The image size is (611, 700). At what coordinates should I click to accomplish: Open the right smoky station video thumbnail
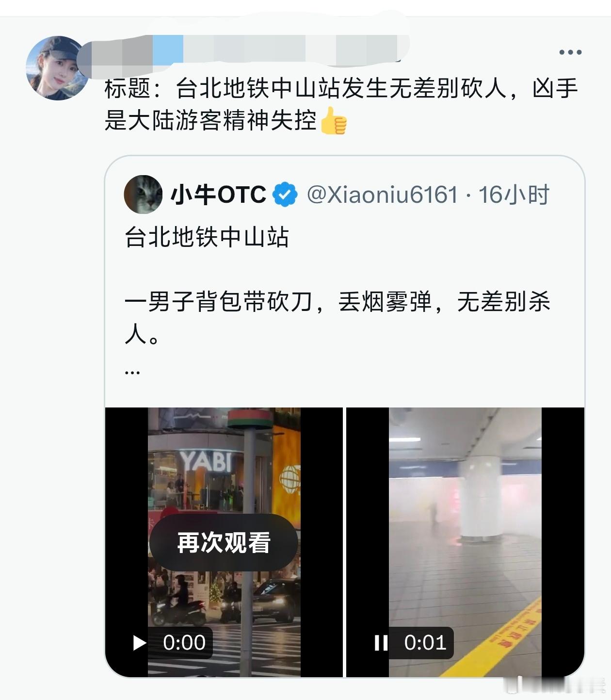[466, 542]
